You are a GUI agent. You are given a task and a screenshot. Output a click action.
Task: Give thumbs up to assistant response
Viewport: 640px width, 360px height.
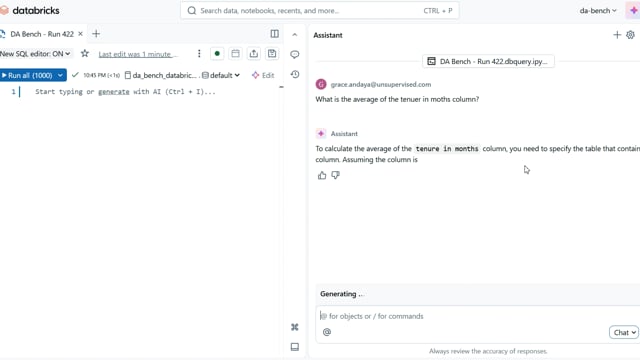click(x=322, y=175)
